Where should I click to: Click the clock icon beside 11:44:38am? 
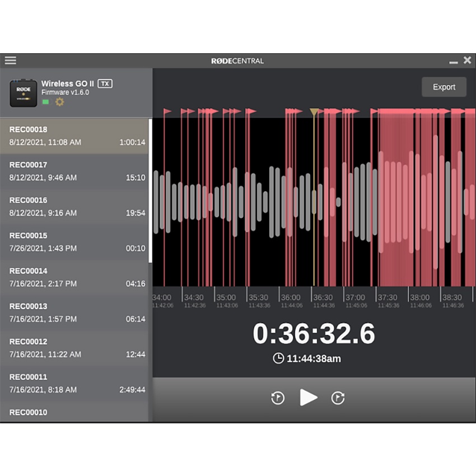(x=278, y=358)
